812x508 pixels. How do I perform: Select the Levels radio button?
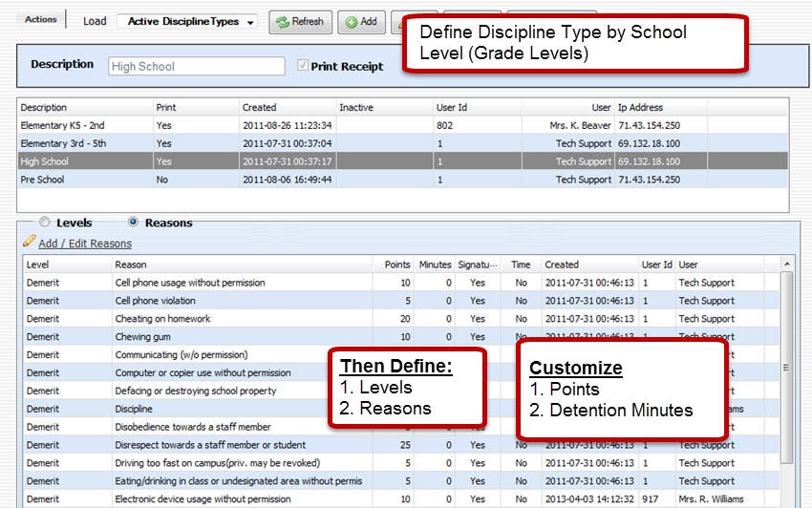click(x=45, y=222)
